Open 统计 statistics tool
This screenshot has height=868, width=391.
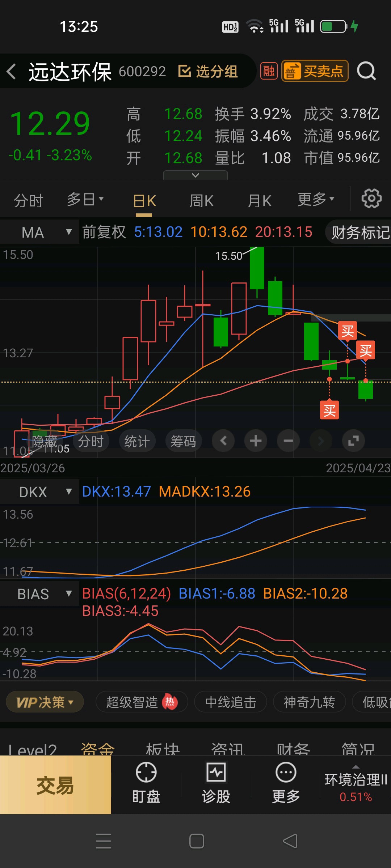pyautogui.click(x=137, y=441)
